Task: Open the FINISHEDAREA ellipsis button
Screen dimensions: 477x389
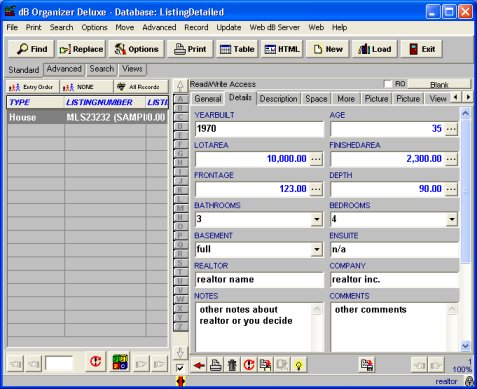Action: click(451, 159)
